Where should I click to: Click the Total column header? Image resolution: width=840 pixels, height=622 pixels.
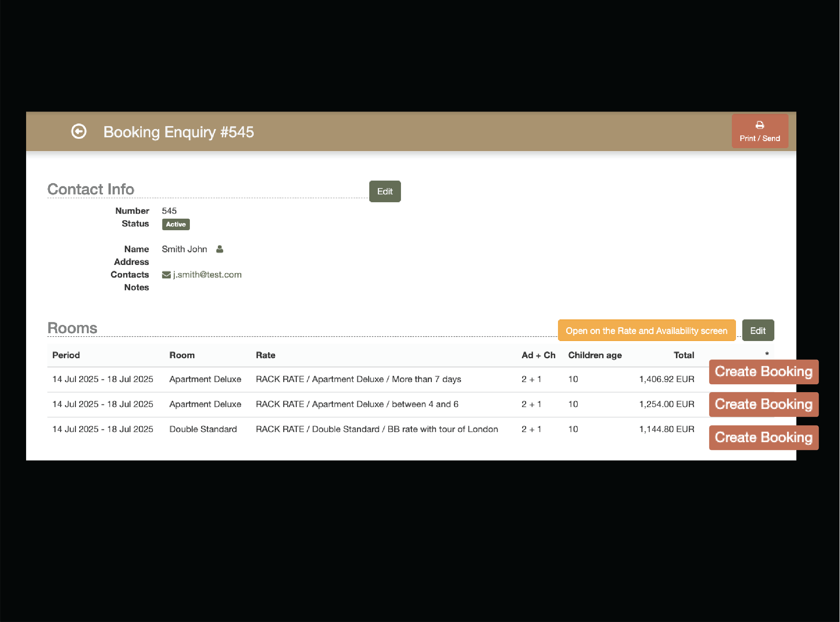pos(683,355)
